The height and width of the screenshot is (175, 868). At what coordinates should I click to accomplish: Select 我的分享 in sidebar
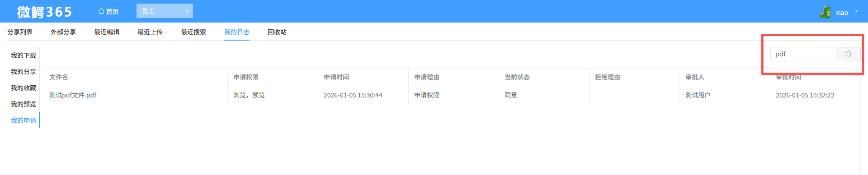click(x=24, y=72)
